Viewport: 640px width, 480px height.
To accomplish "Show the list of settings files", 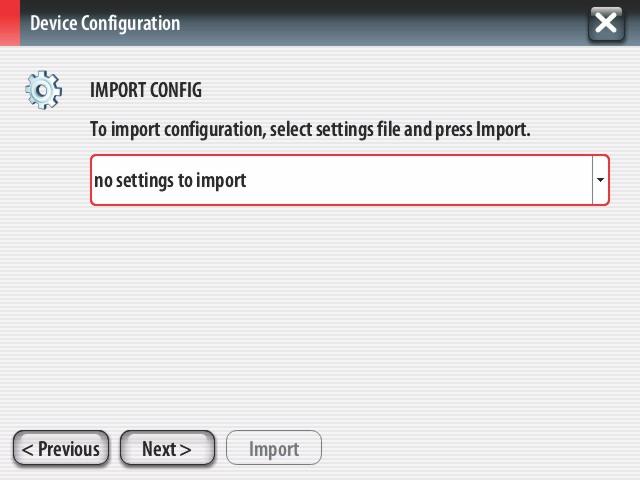I will 600,180.
